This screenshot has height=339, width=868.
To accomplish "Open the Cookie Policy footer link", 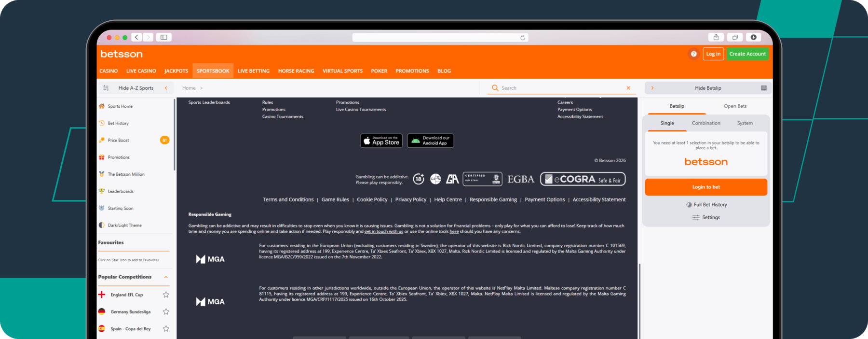I will tap(372, 199).
